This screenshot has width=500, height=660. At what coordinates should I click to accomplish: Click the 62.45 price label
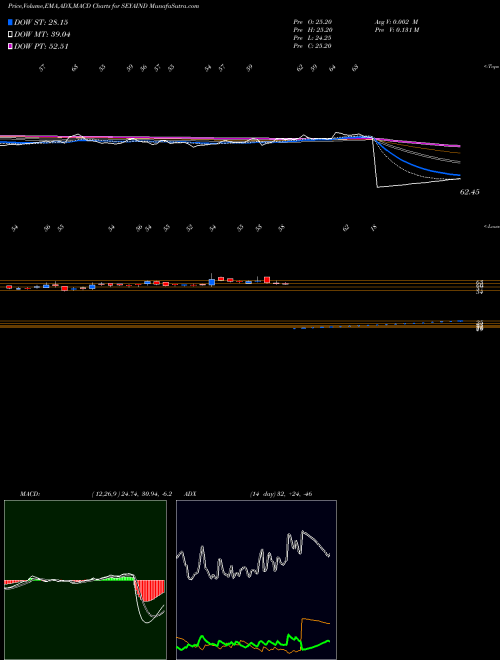(470, 192)
